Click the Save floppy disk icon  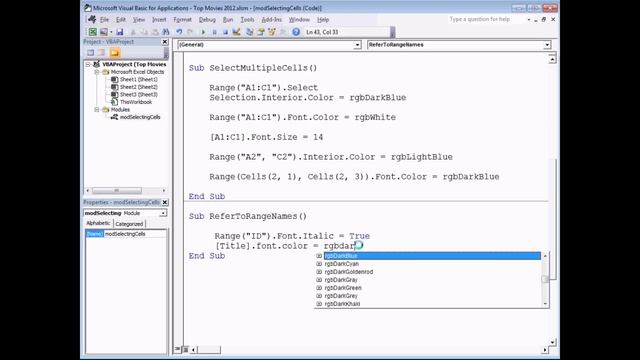[120, 32]
